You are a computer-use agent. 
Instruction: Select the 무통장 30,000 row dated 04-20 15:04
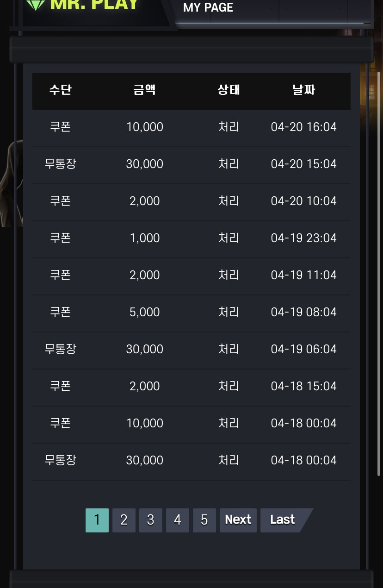tap(191, 164)
